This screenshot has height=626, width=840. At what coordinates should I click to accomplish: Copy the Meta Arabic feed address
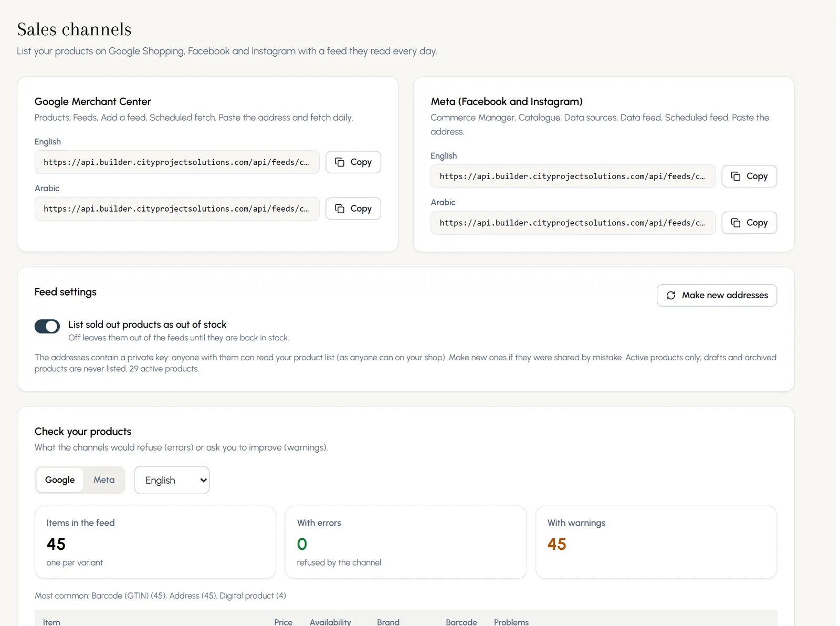tap(749, 223)
